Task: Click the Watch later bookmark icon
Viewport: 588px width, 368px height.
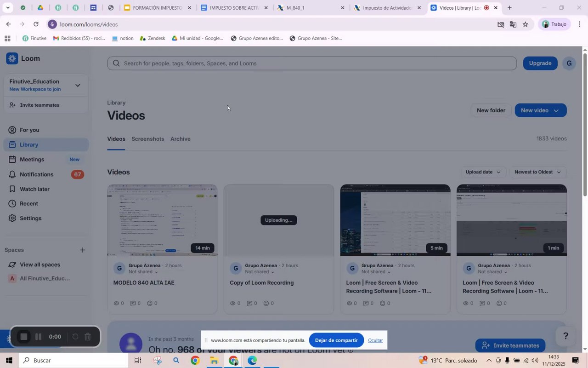Action: pyautogui.click(x=12, y=189)
